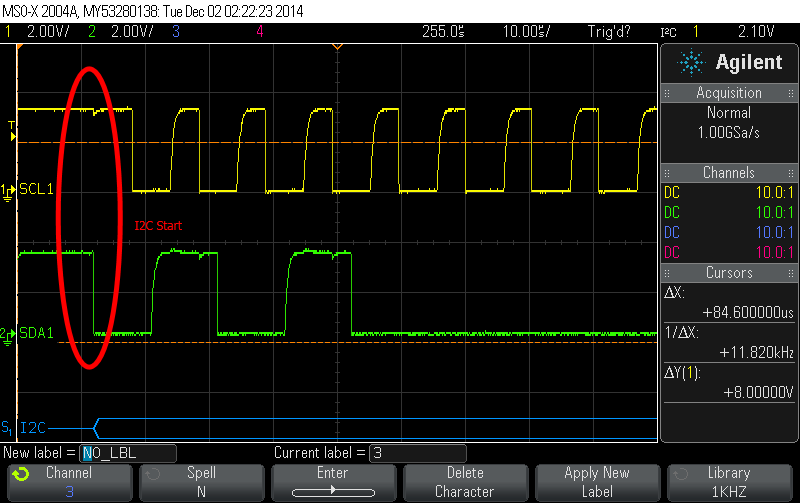Click the 10.00 time per division value
Screen dimensions: 800x503
pos(527,32)
